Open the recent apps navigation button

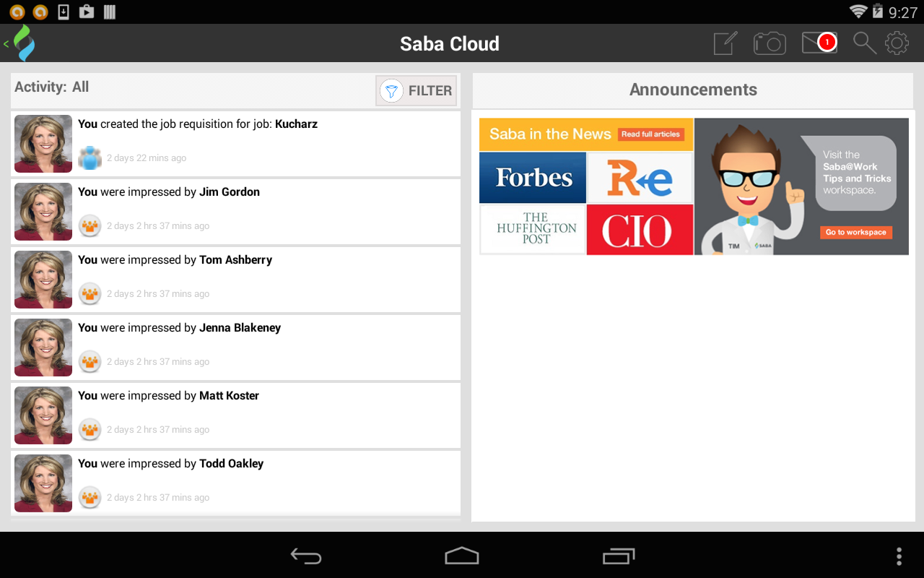(x=619, y=556)
